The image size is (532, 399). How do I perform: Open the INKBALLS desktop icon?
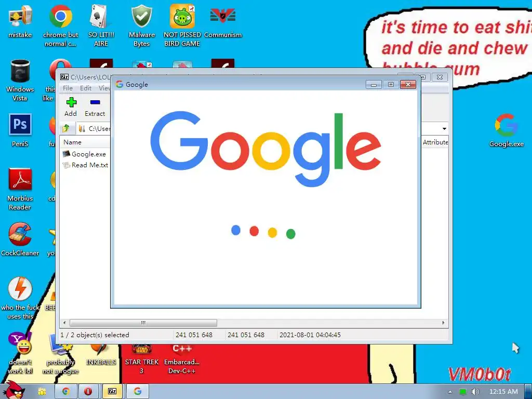tap(101, 354)
